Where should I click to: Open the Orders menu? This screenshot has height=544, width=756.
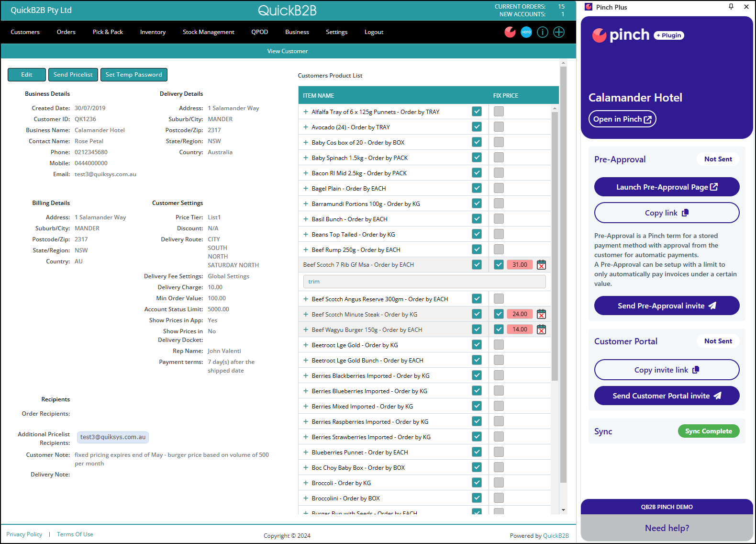click(66, 32)
